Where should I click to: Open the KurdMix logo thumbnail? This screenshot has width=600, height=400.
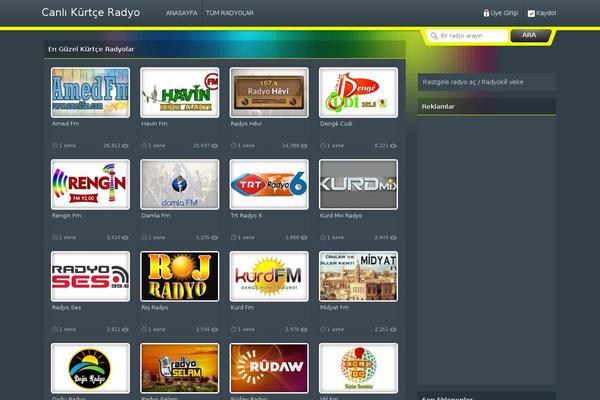pos(359,184)
